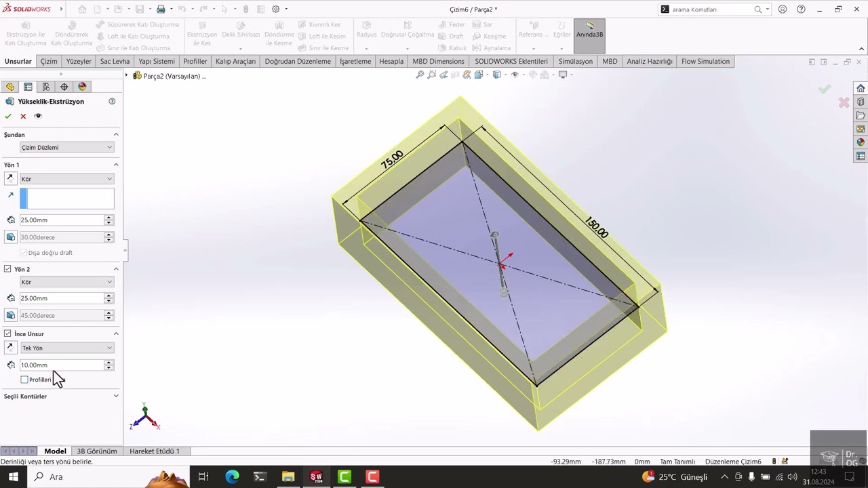This screenshot has width=868, height=488.
Task: Open the Flow Simulation ribbon tab
Action: [x=705, y=61]
